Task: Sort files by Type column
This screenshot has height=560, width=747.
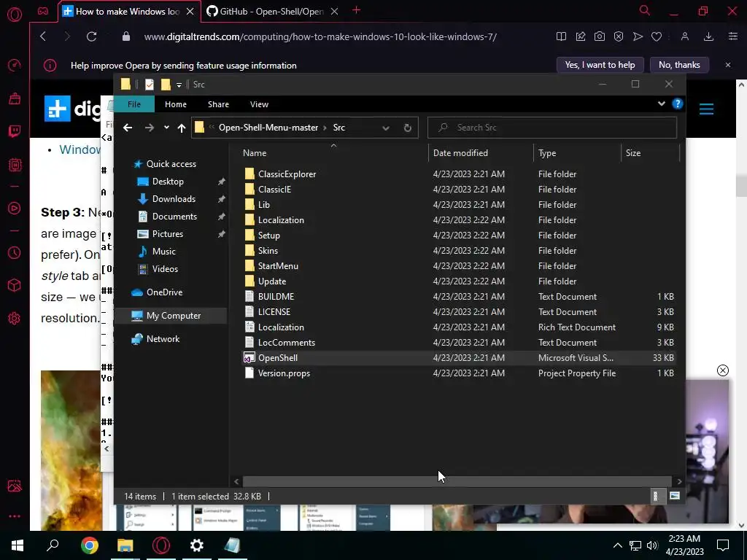Action: (x=547, y=153)
